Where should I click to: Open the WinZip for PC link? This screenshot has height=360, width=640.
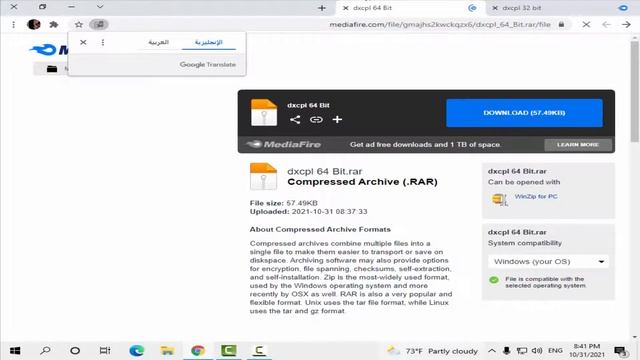536,196
